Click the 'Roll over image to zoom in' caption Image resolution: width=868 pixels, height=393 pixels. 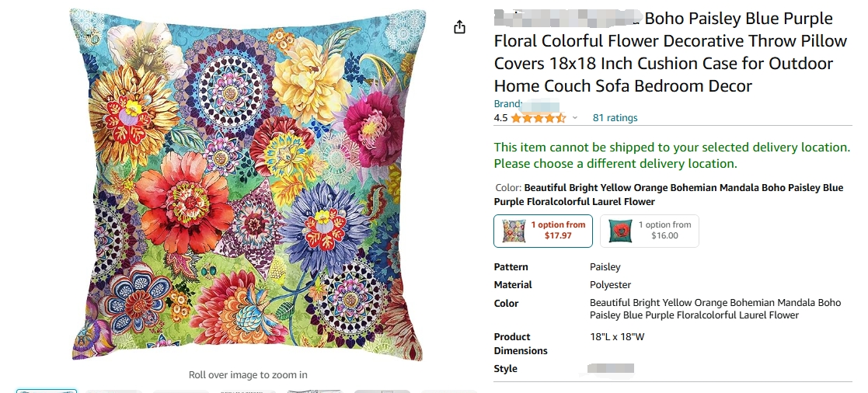[248, 374]
